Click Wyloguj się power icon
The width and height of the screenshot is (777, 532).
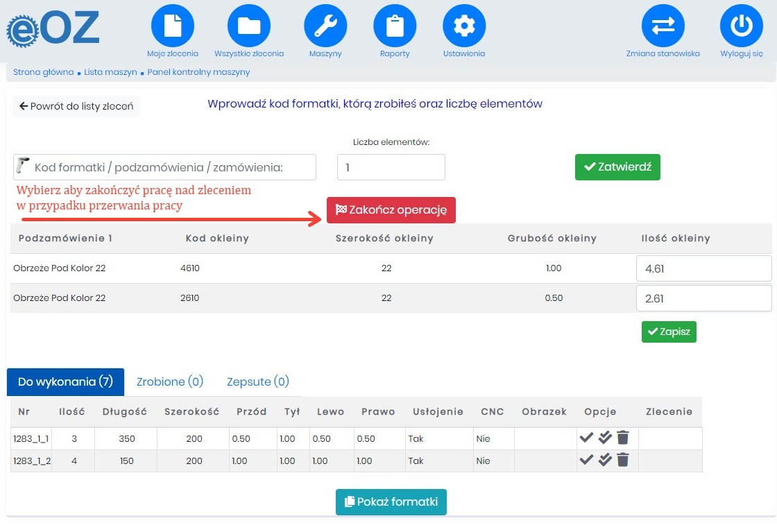coord(742,26)
